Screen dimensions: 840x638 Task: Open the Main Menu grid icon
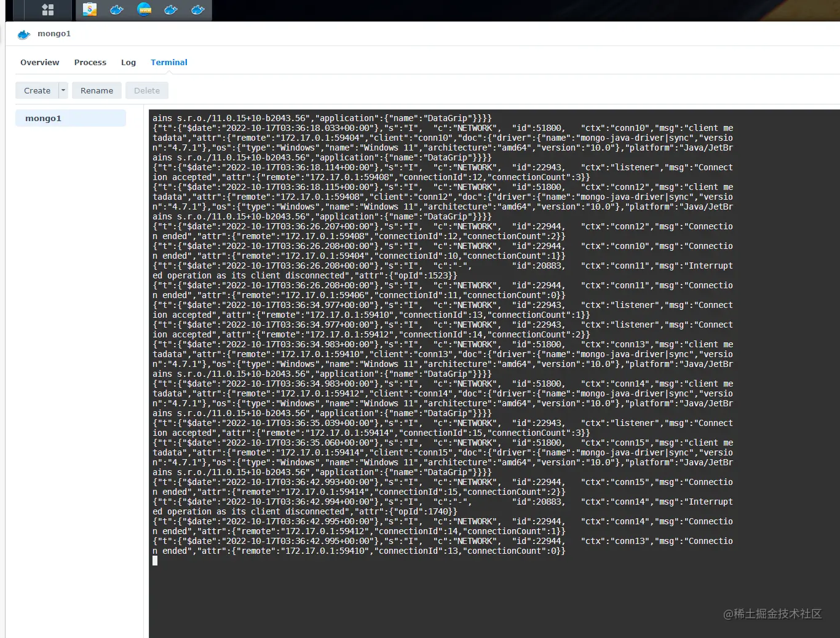tap(48, 10)
